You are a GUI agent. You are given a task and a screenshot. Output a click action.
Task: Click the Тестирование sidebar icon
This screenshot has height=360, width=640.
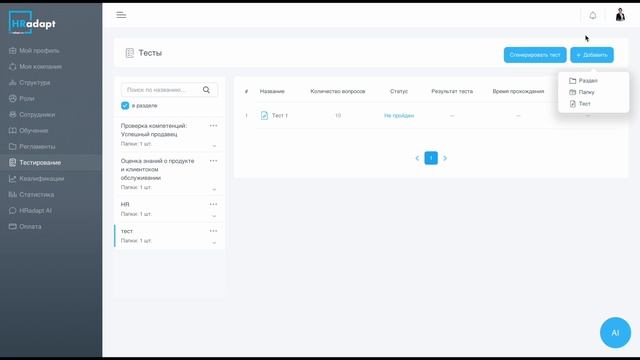[x=13, y=162]
